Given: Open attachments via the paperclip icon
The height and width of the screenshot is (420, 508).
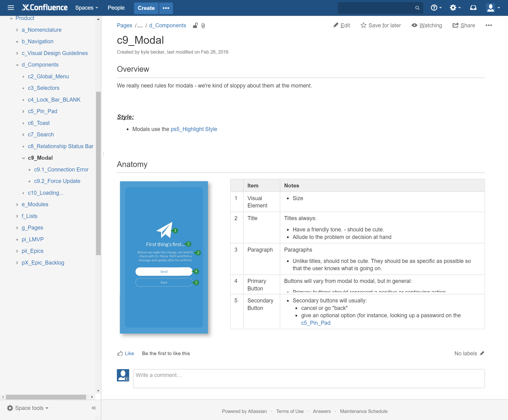Looking at the screenshot, I should point(203,26).
